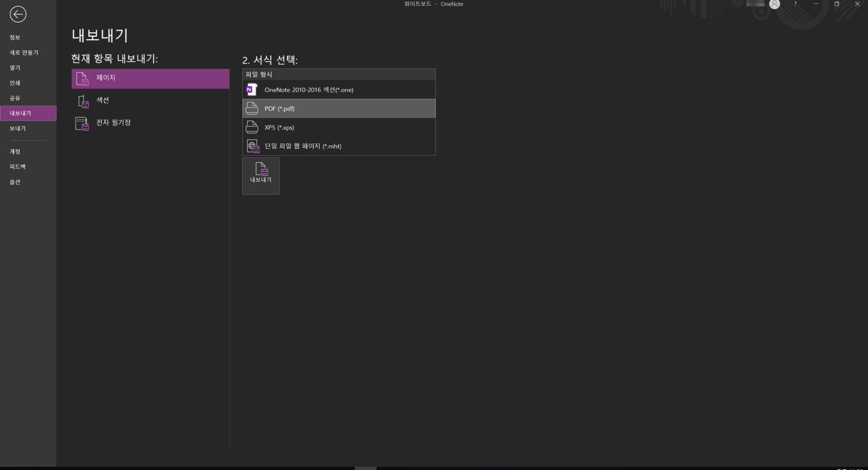Open the 피드백 menu item

(x=28, y=167)
